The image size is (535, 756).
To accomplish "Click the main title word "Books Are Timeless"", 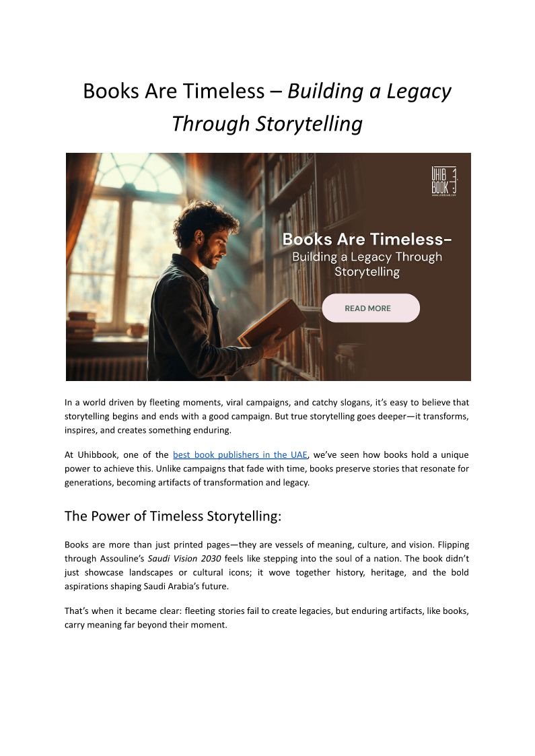I will tap(181, 92).
